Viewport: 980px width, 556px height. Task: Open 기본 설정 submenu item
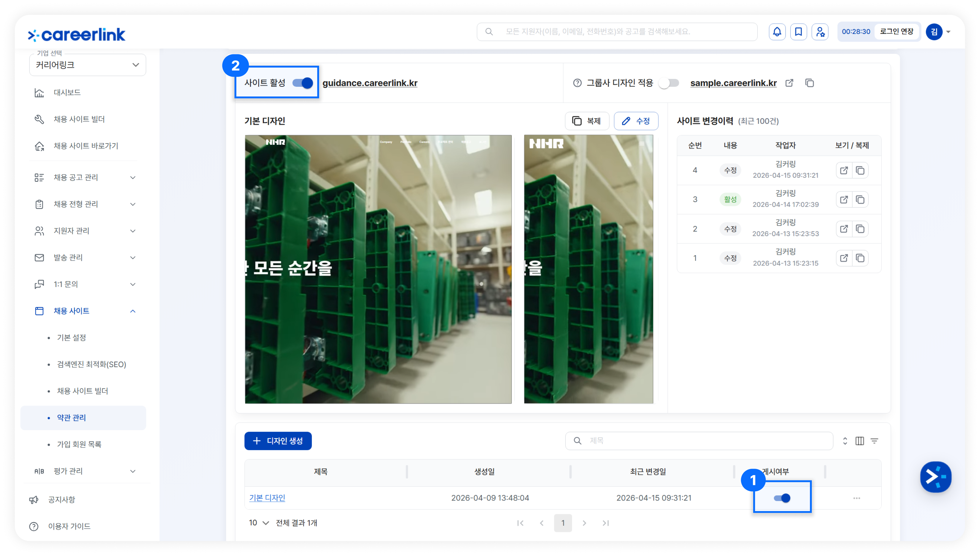click(x=71, y=337)
